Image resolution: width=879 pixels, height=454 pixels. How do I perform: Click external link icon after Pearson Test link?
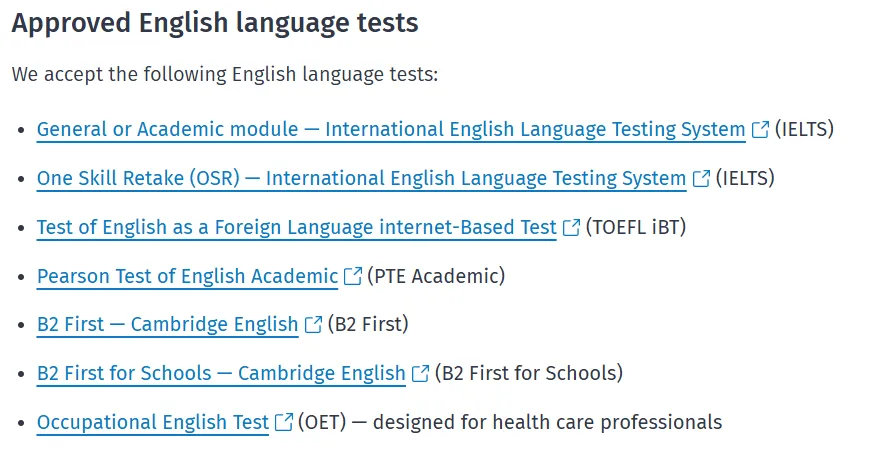[x=353, y=277]
